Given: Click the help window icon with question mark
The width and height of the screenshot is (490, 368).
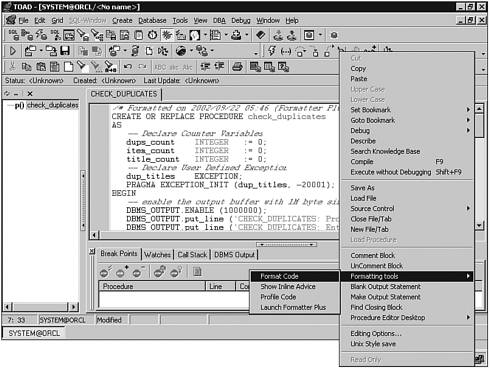Looking at the screenshot, I should point(283,67).
